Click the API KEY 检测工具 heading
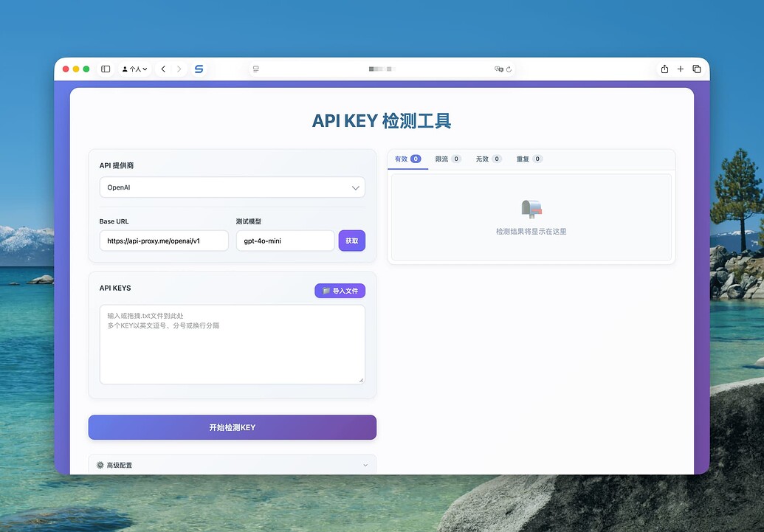 pyautogui.click(x=382, y=121)
